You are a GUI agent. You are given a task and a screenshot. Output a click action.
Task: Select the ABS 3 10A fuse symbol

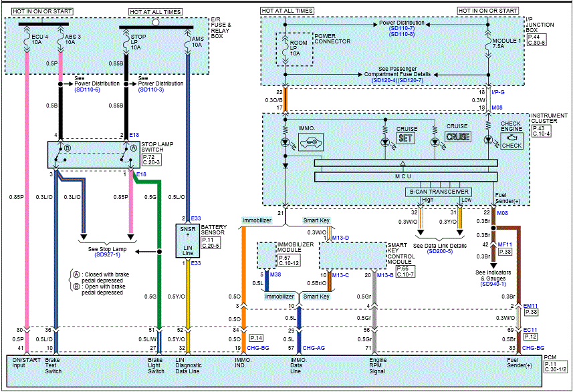click(x=61, y=42)
